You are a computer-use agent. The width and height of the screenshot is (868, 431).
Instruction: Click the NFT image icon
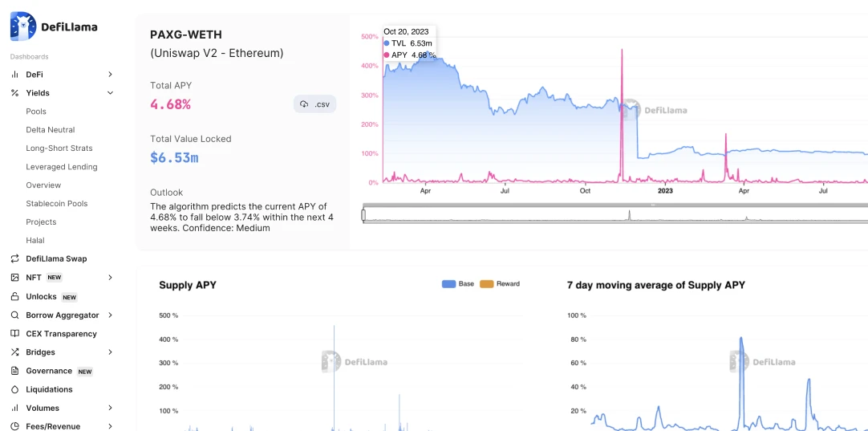(x=14, y=278)
